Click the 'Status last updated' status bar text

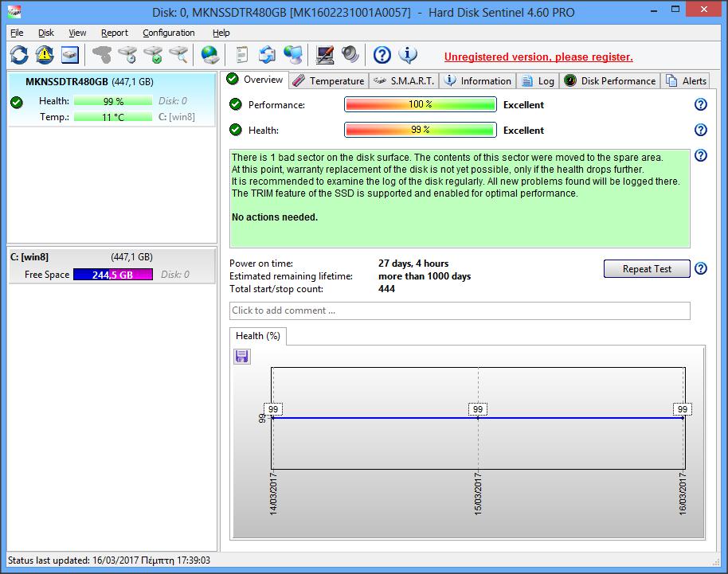109,560
